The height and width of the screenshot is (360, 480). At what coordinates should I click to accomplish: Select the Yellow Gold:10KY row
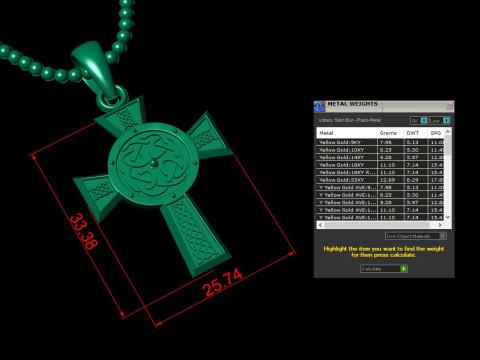click(380, 150)
